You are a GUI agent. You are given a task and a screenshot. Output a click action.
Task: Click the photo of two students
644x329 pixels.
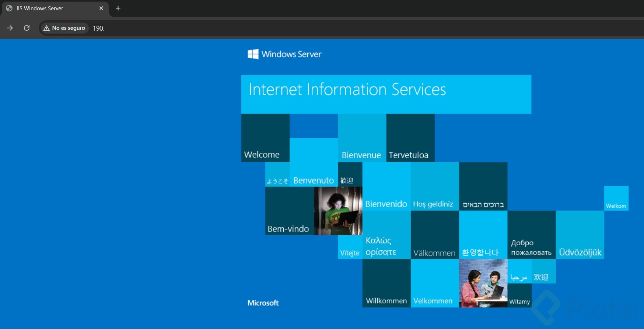(483, 283)
